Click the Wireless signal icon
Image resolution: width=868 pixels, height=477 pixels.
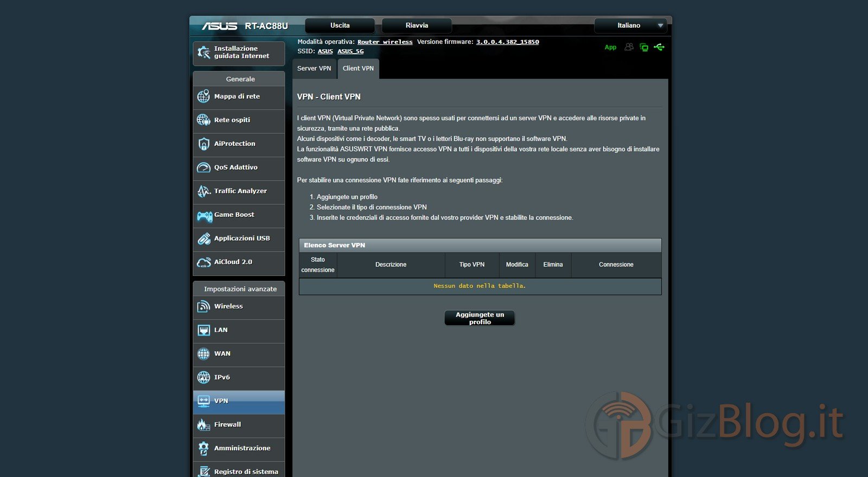[x=203, y=307]
